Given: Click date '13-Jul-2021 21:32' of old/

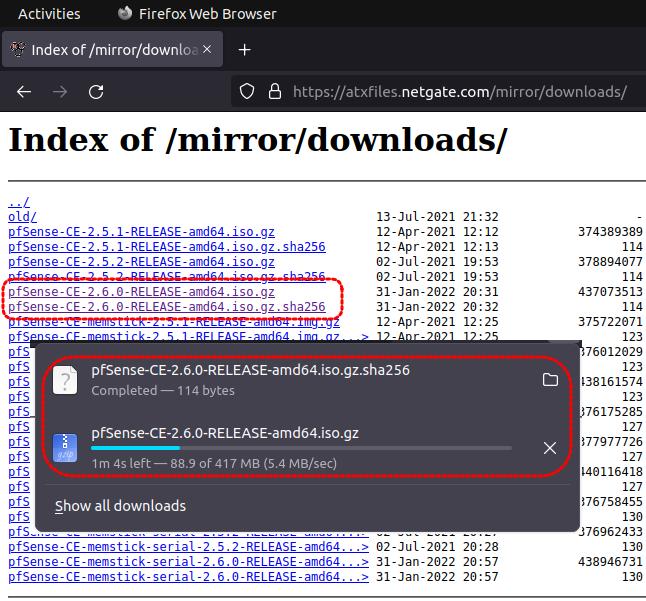Looking at the screenshot, I should [x=437, y=217].
